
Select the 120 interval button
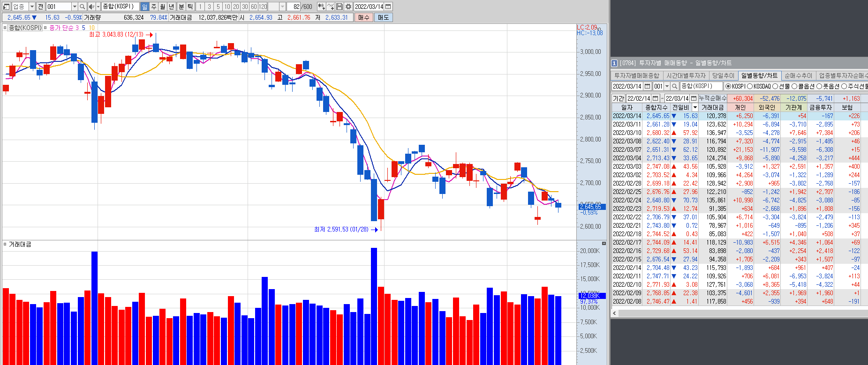coord(263,7)
